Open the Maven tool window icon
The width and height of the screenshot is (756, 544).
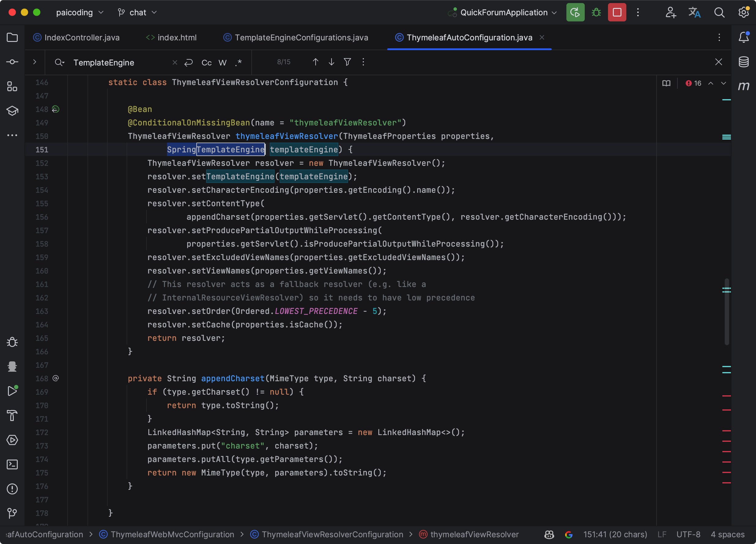point(744,86)
